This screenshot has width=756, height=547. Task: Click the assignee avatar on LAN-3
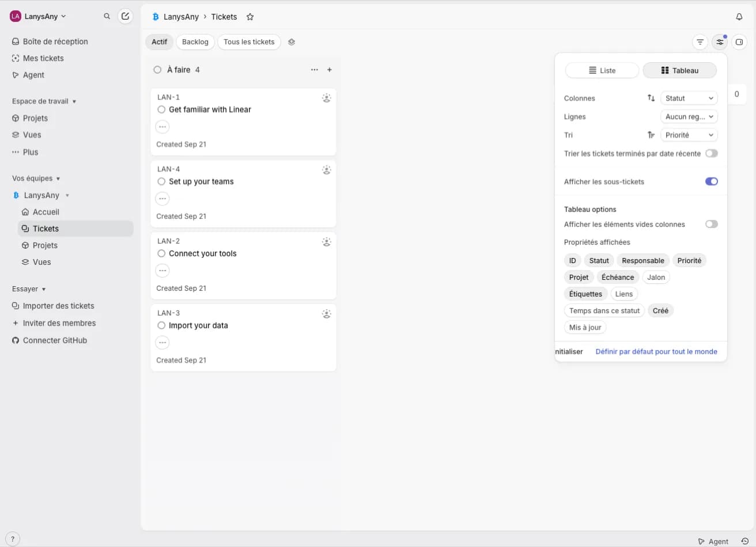[326, 314]
